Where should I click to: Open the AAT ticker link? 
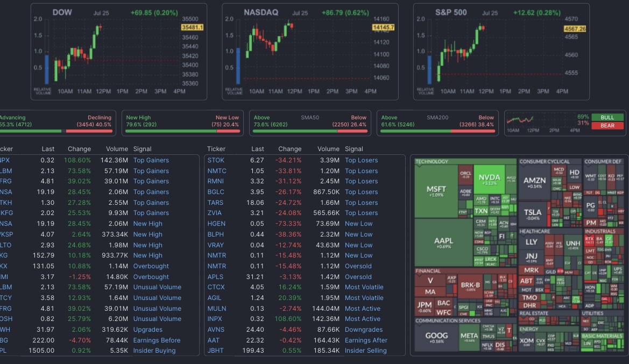pyautogui.click(x=214, y=340)
